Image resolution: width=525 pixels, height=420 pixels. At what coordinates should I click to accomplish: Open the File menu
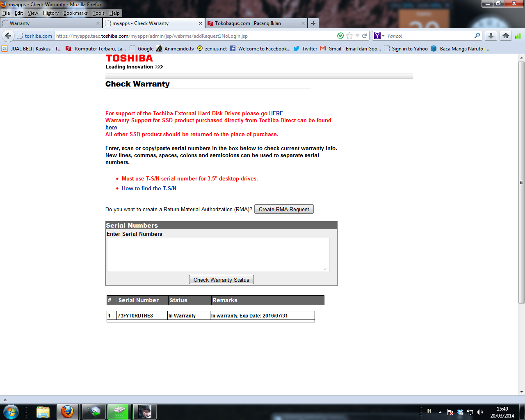click(6, 13)
